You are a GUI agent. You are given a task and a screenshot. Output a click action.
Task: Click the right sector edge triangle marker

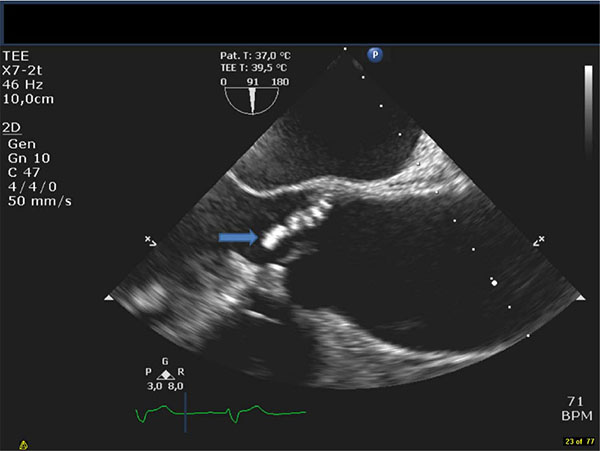click(581, 297)
